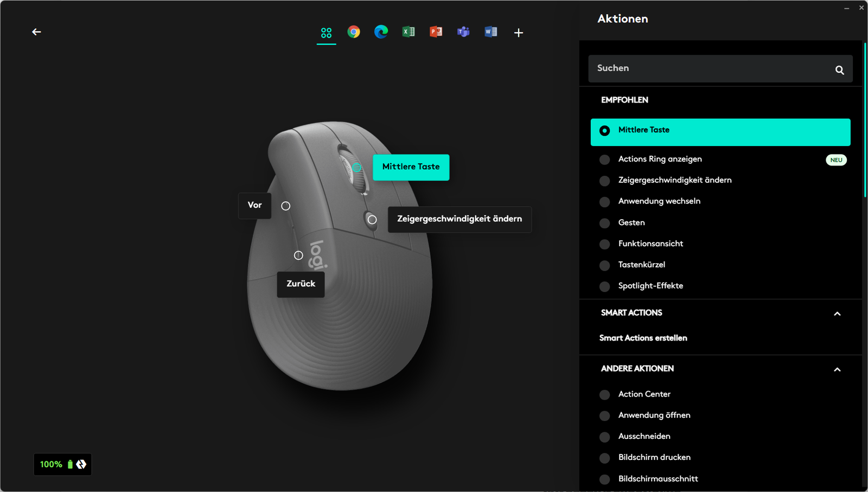Click the Mittlere Taste label on the mouse
Image resolution: width=868 pixels, height=492 pixels.
coord(411,167)
